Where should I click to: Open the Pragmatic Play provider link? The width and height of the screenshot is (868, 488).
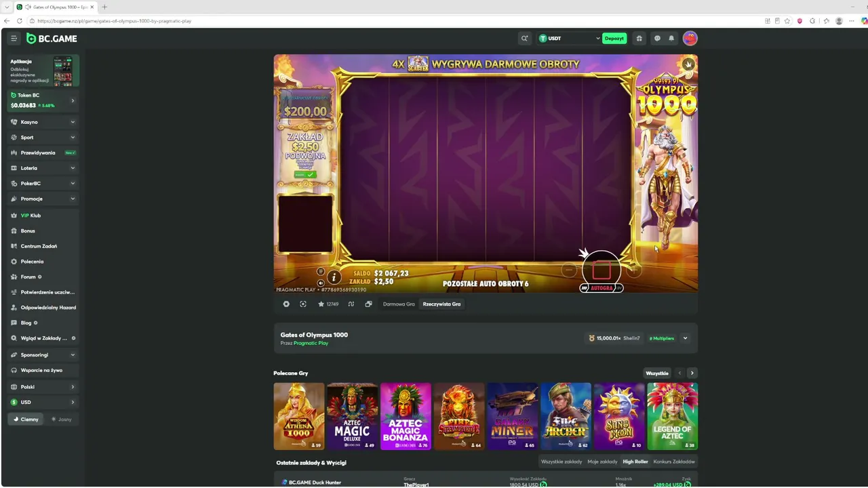pyautogui.click(x=311, y=344)
